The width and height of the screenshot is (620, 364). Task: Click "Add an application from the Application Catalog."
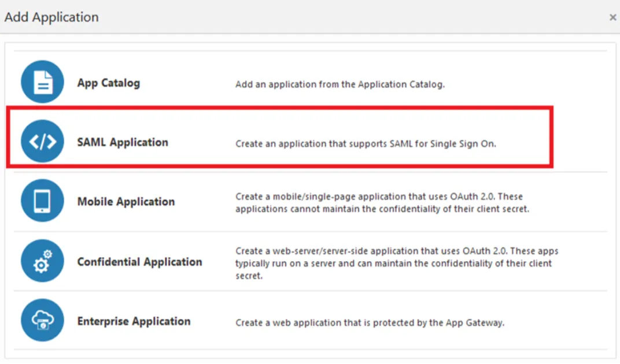coord(340,84)
